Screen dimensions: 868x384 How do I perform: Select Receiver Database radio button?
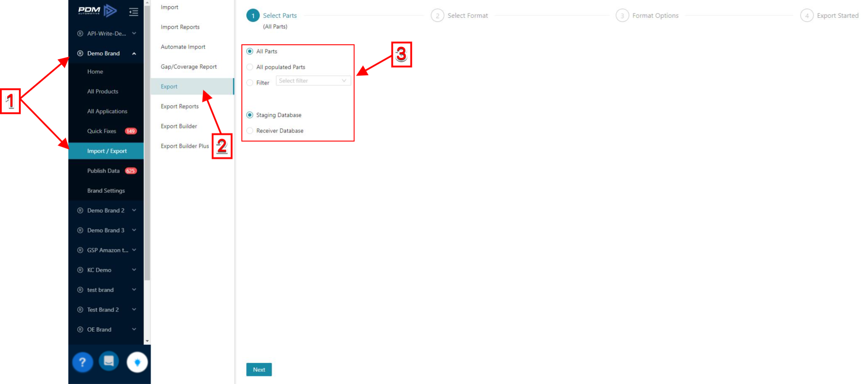250,131
